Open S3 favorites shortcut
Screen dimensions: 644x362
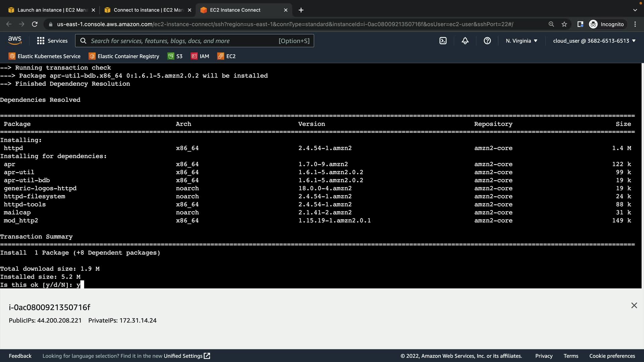click(175, 56)
